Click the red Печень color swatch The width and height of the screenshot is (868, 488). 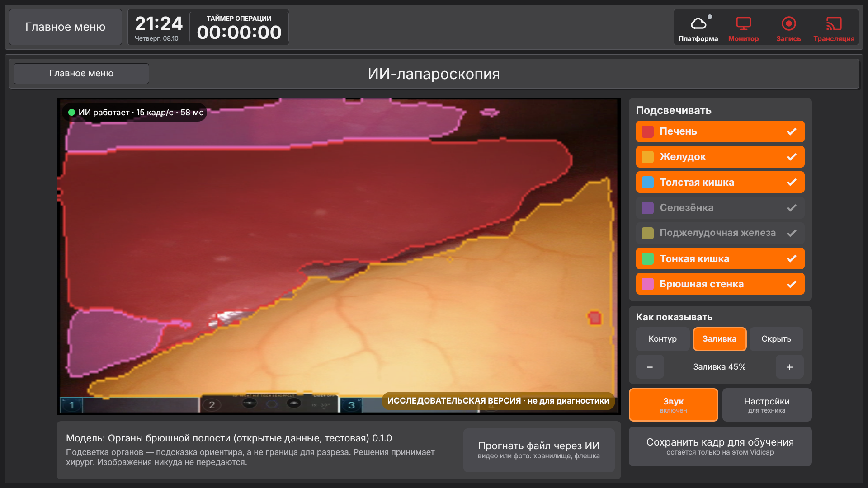pos(647,131)
